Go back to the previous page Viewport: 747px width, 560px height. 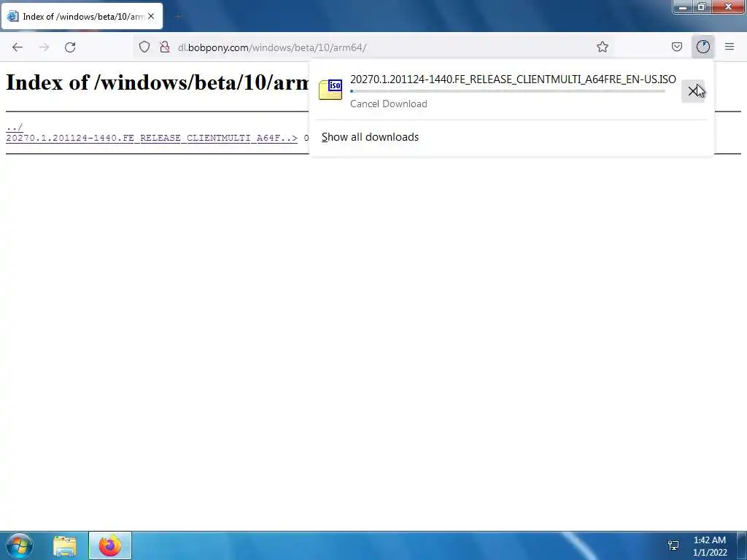(x=18, y=47)
